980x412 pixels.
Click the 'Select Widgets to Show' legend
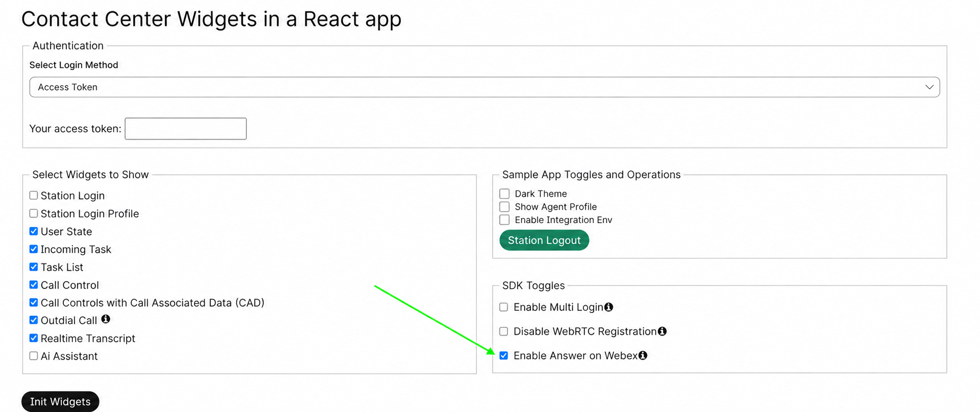pos(91,175)
